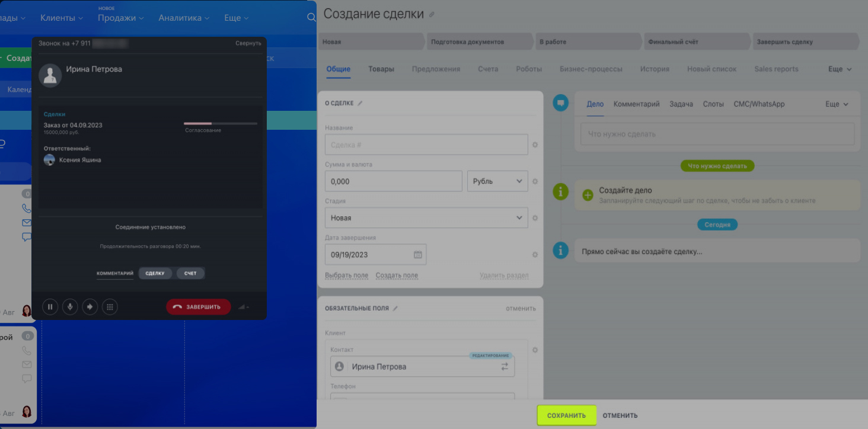
Task: Open the Рубль currency dropdown
Action: [497, 181]
